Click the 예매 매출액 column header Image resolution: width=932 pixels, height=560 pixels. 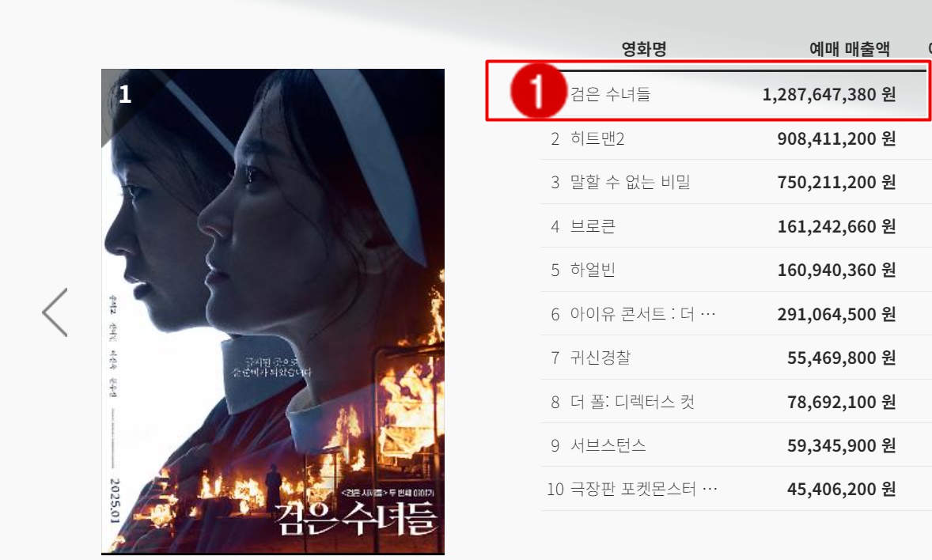coord(850,49)
